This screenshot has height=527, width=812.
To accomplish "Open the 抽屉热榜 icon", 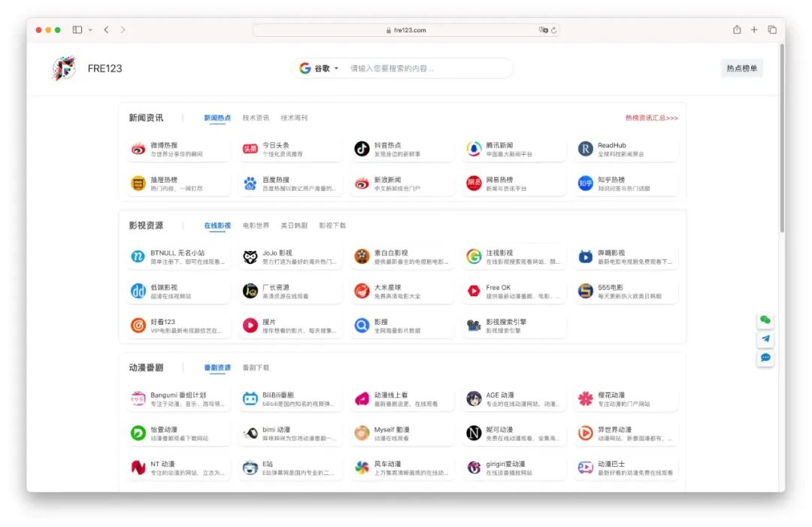I will (x=138, y=183).
